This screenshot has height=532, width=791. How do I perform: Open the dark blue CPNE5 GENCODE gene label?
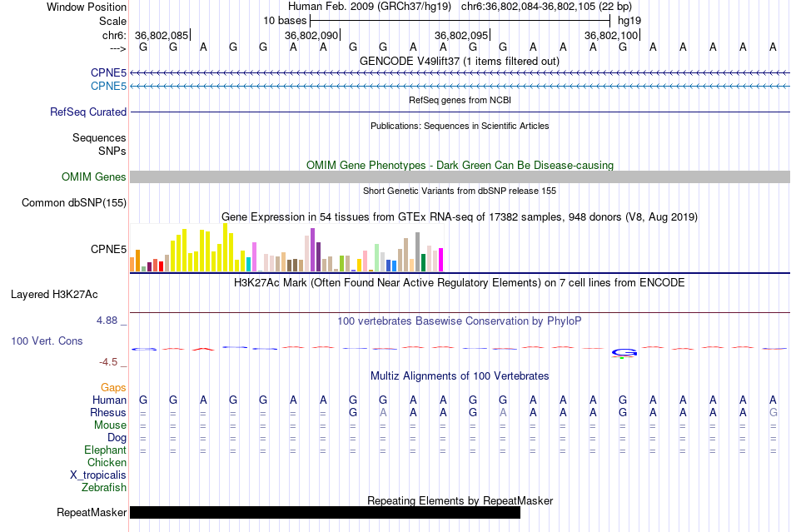[108, 73]
